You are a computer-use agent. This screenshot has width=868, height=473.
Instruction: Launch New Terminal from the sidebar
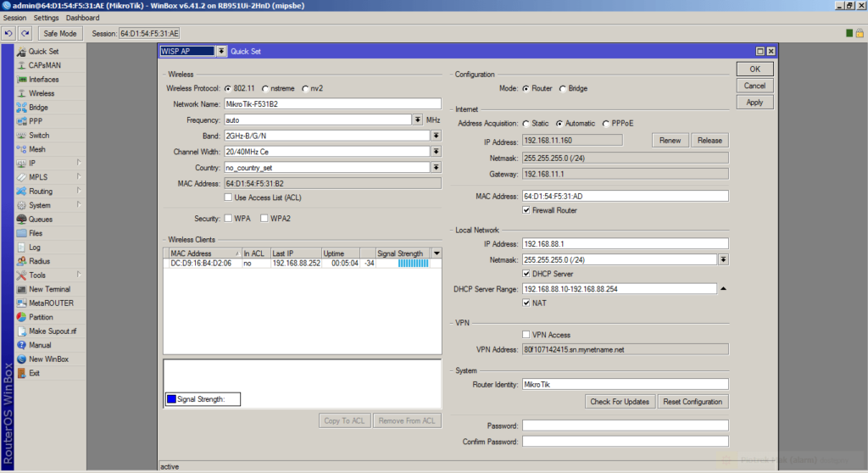coord(49,289)
